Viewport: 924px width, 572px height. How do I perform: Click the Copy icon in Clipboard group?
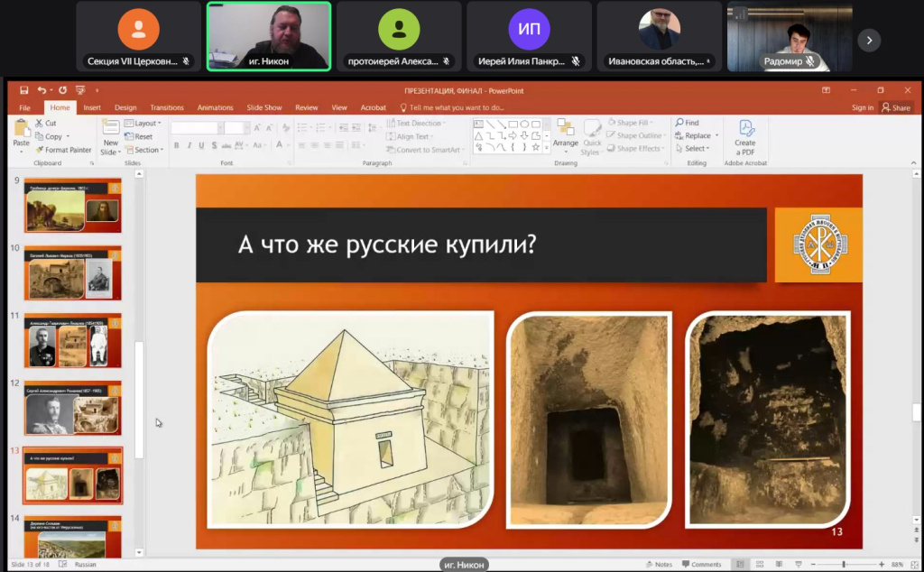click(x=39, y=135)
